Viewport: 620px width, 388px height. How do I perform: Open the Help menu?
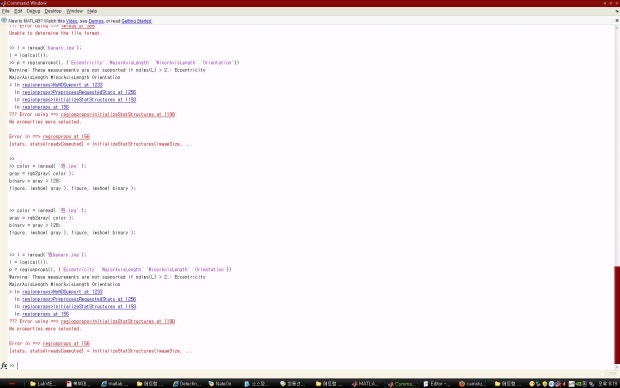92,11
